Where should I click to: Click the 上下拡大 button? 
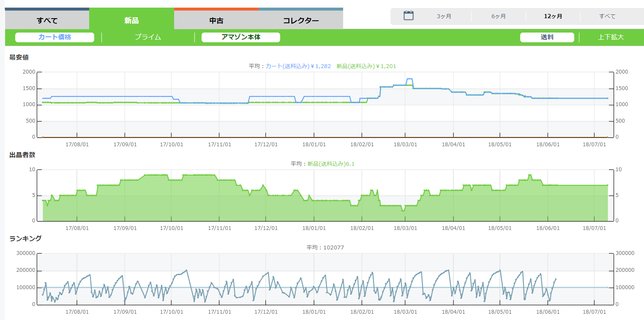click(x=611, y=37)
